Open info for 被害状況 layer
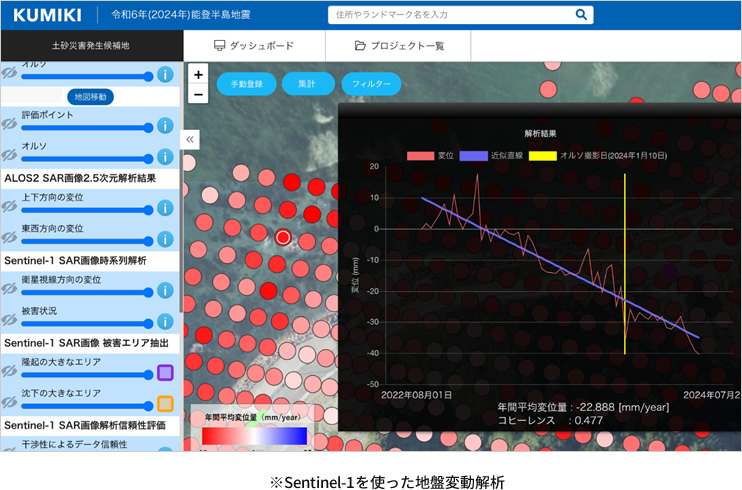742x490 pixels. coord(165,321)
